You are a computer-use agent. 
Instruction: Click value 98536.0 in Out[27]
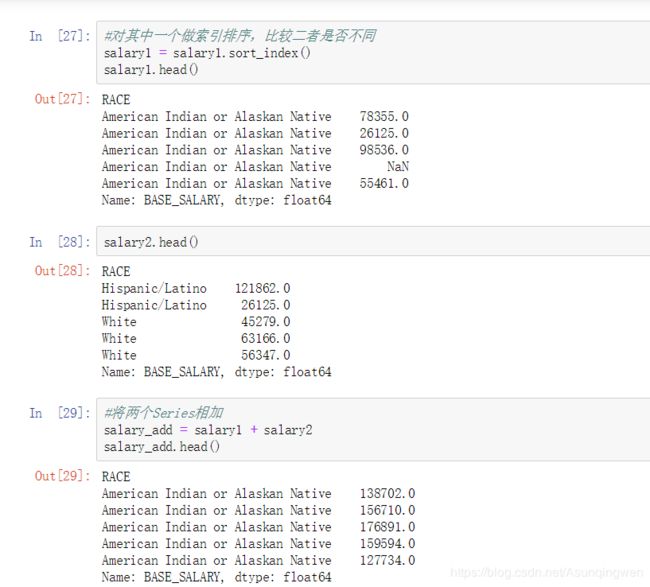pyautogui.click(x=384, y=150)
